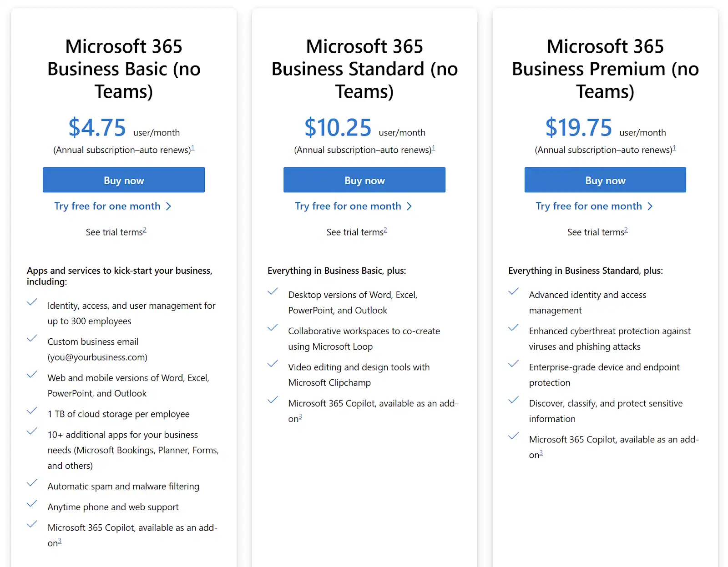Open trial terms footnote 2 for Business Premium
728x567 pixels.
click(x=626, y=230)
